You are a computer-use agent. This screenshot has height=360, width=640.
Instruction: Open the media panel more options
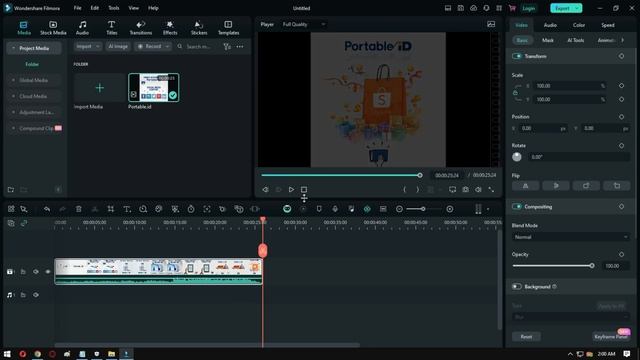coord(240,47)
